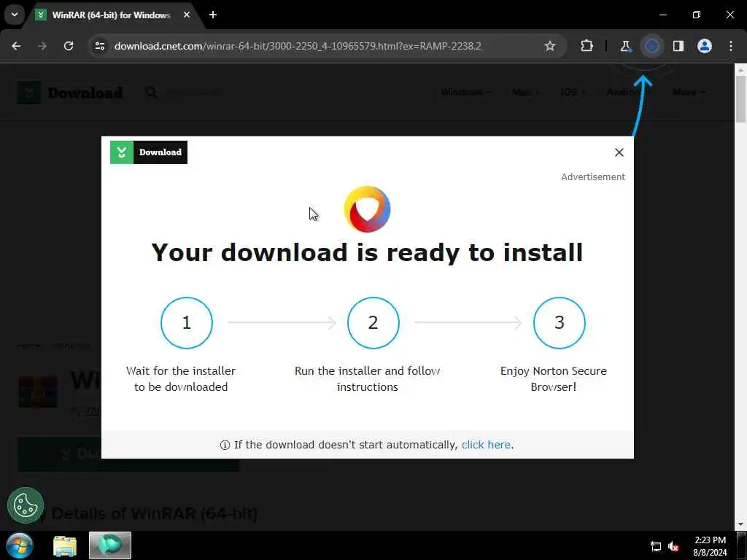The image size is (747, 560).
Task: Minimize the browser window
Action: point(663,15)
